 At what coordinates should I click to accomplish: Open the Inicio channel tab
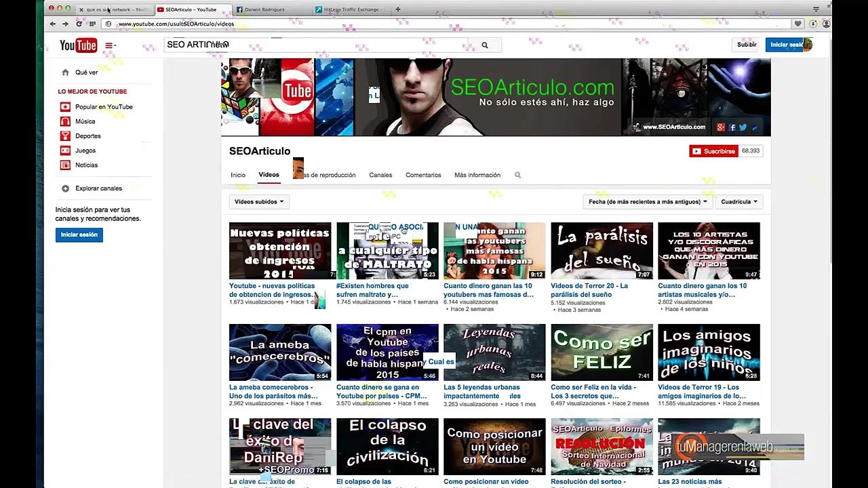238,175
